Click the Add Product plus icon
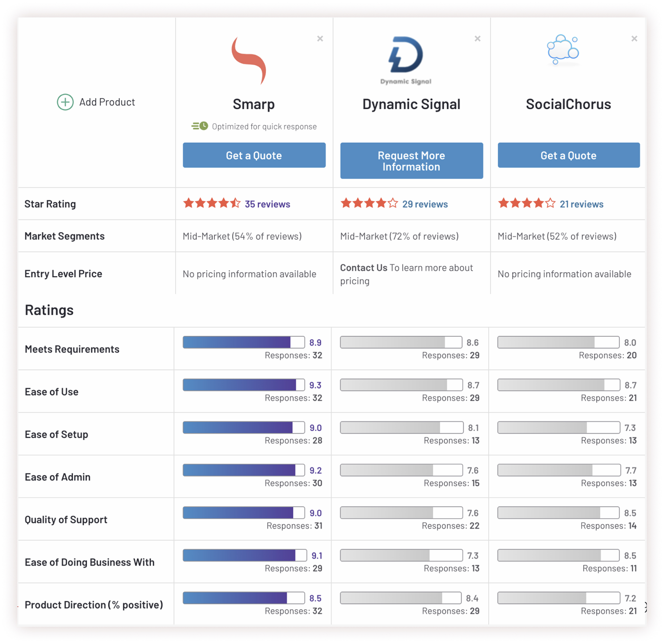The image size is (664, 644). 65,102
